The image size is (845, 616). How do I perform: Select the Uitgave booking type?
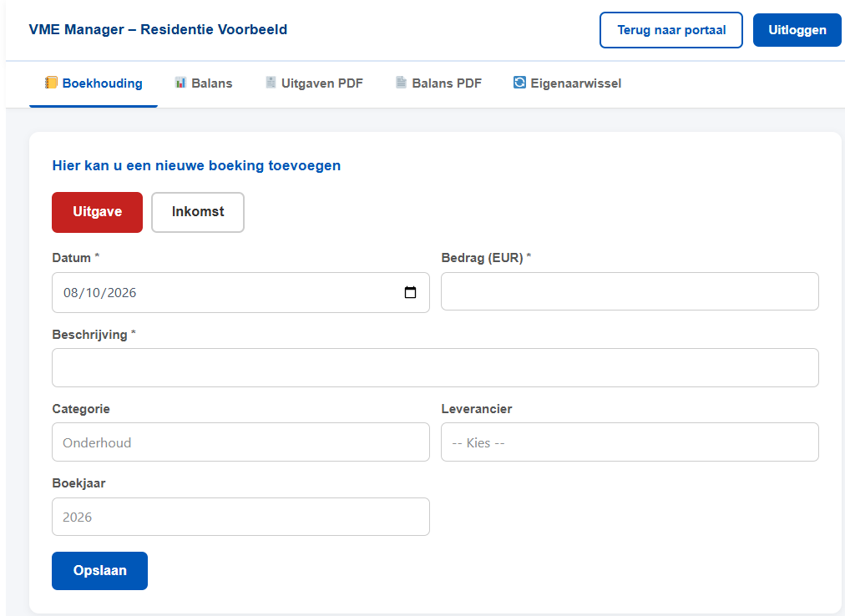(98, 212)
